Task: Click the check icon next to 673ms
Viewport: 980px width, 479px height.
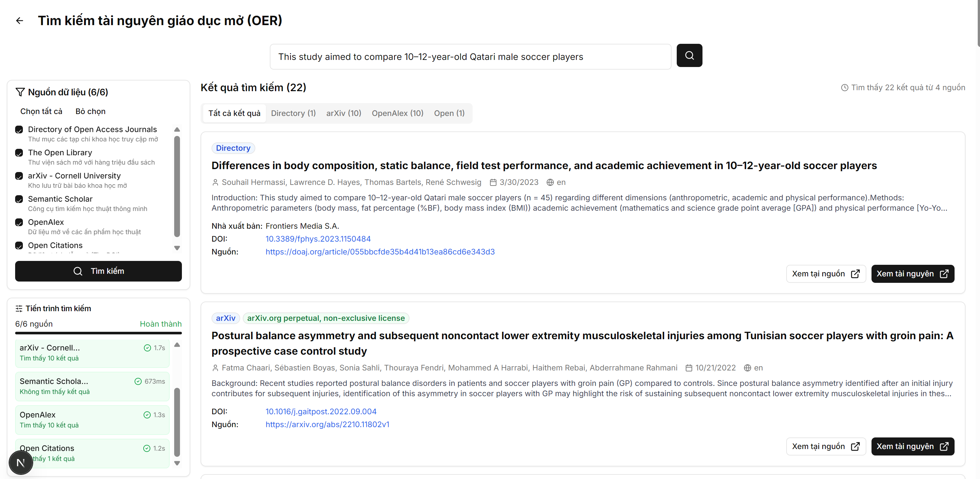Action: (138, 381)
